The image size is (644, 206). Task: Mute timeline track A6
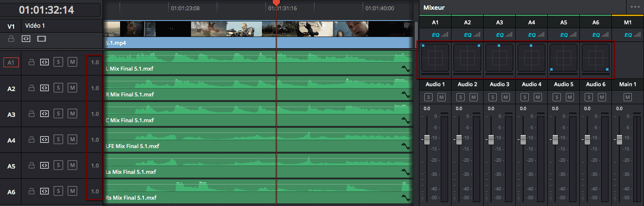pyautogui.click(x=72, y=191)
